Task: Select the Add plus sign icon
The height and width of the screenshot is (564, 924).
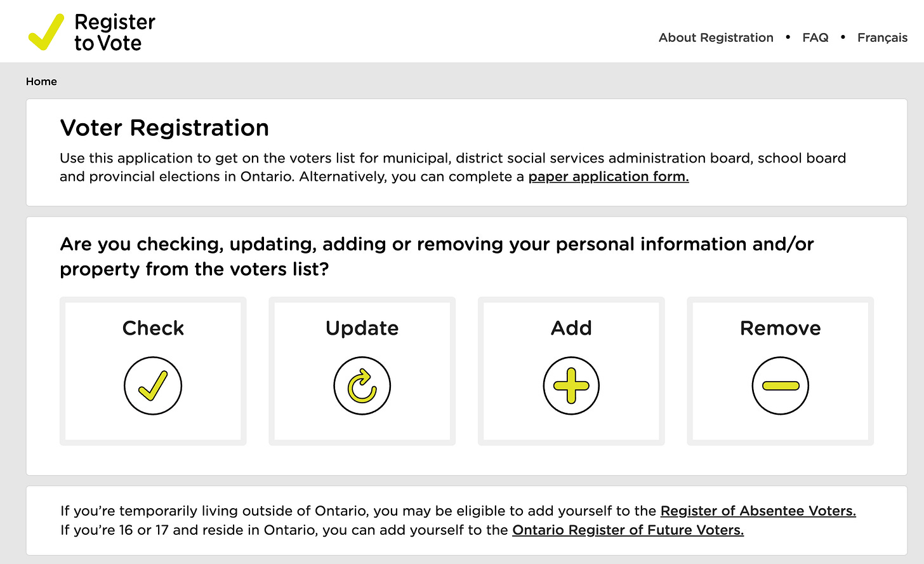Action: click(x=571, y=386)
